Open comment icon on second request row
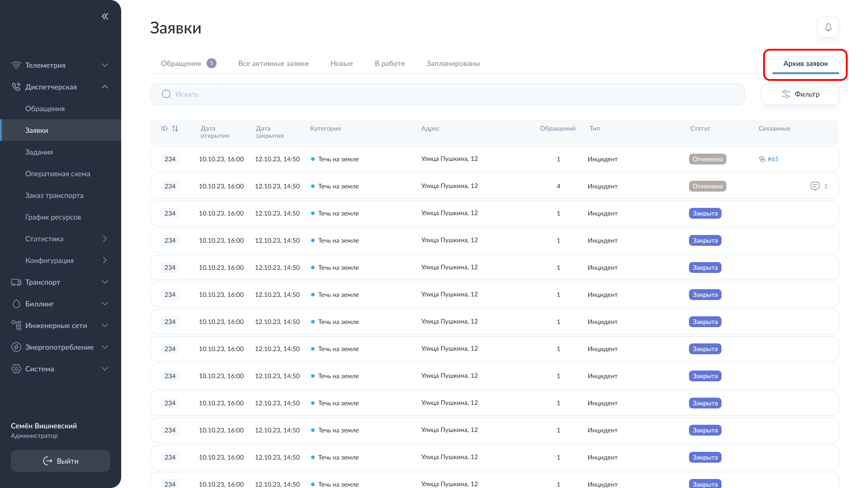The width and height of the screenshot is (868, 488). tap(815, 186)
